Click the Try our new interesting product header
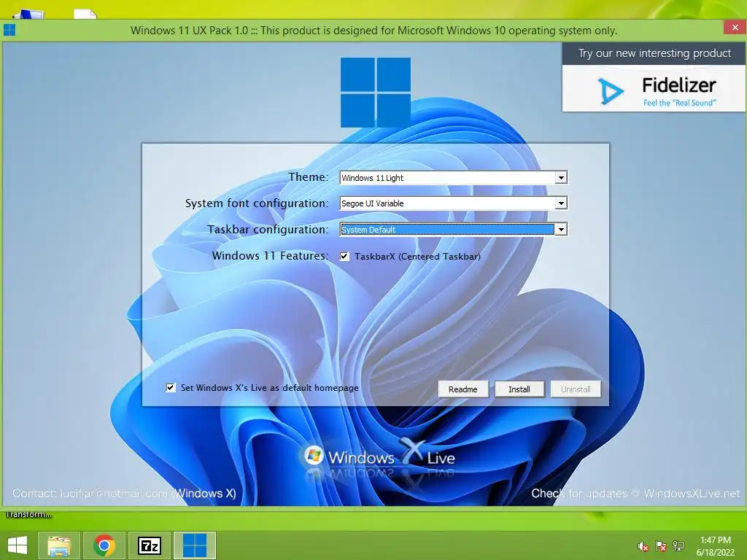 coord(654,53)
